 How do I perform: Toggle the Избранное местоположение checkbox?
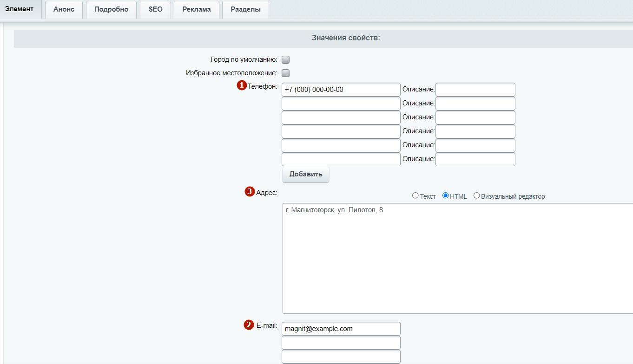pos(286,73)
